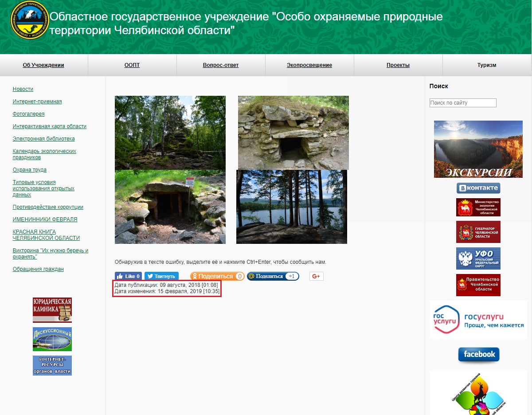Open the Госуслуги banner

(478, 320)
